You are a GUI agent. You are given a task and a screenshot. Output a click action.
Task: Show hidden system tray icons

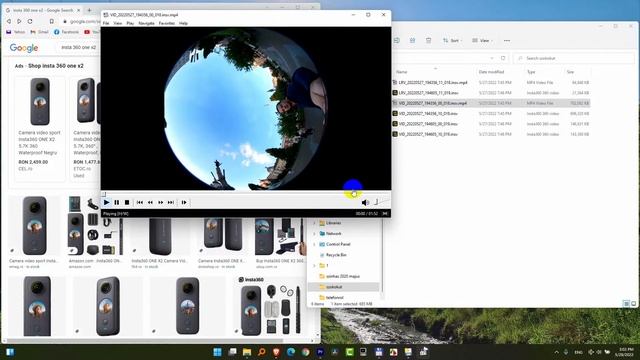(556, 352)
